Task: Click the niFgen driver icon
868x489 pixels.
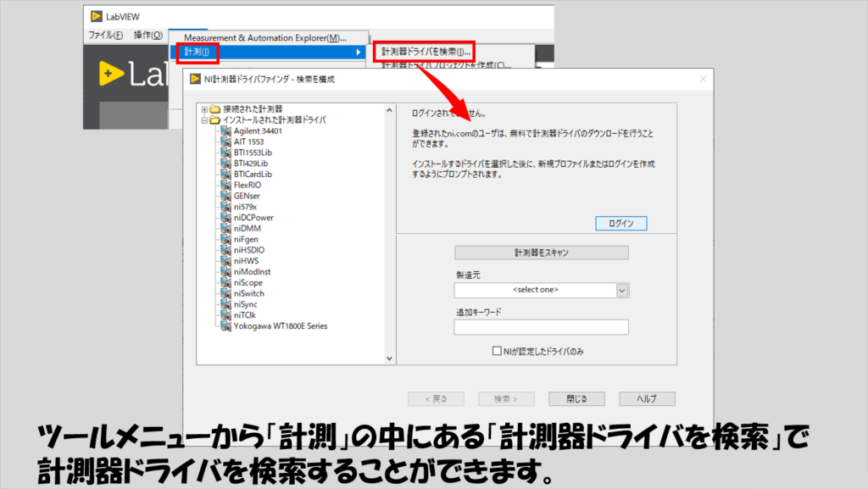Action: pos(225,240)
